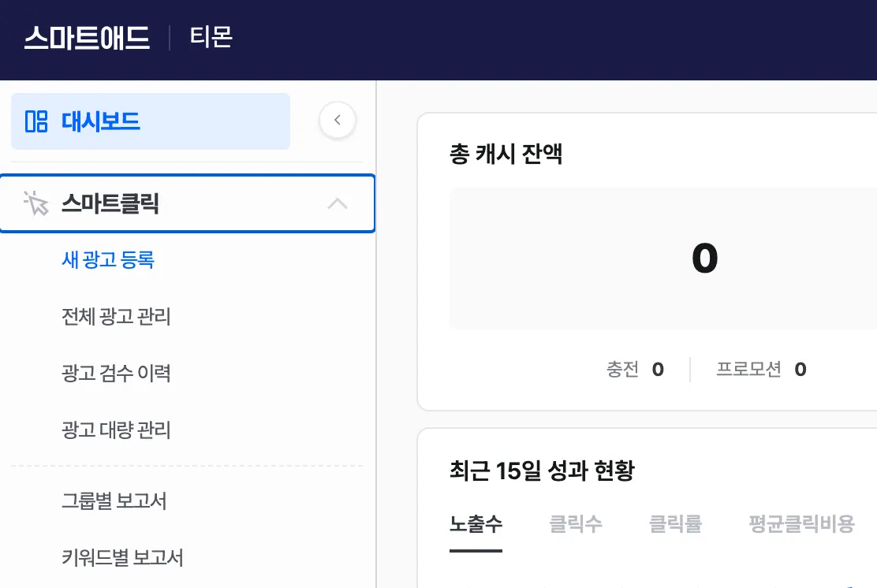
Task: Navigate to 광고 대량 관리
Action: click(116, 430)
